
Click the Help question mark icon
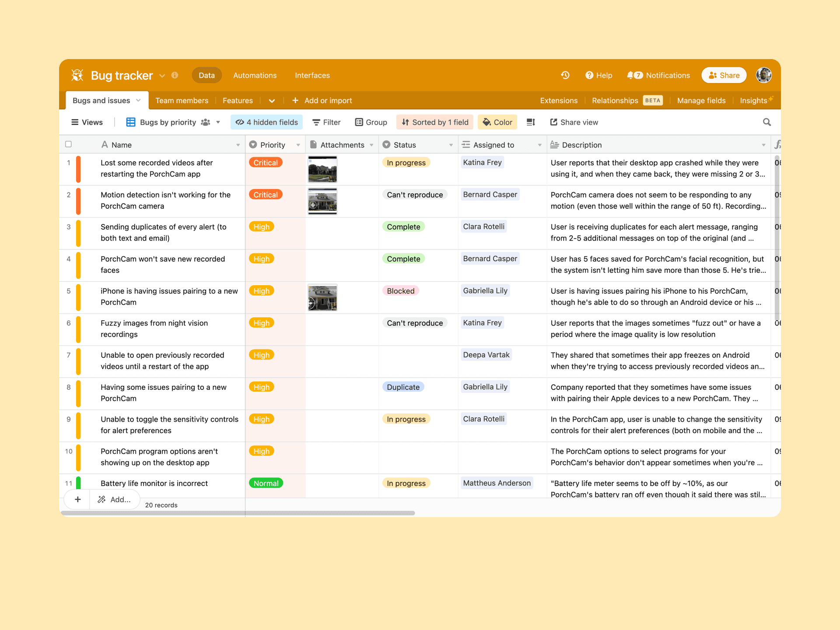click(589, 75)
